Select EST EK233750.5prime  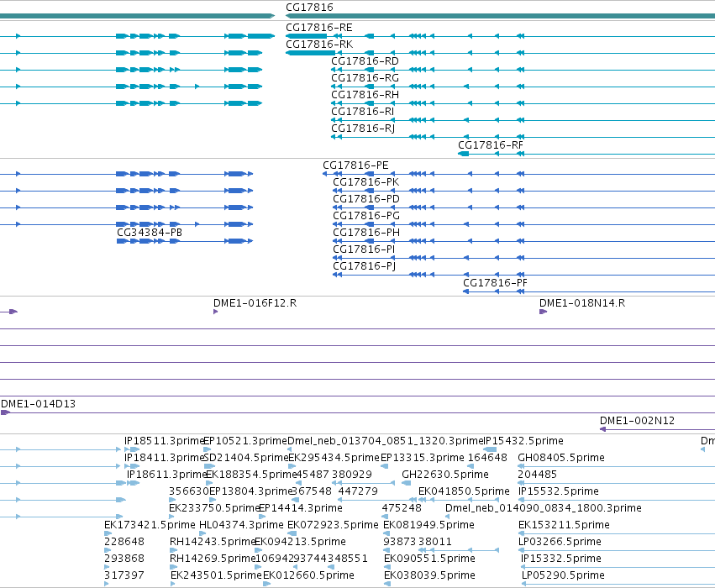(x=214, y=508)
